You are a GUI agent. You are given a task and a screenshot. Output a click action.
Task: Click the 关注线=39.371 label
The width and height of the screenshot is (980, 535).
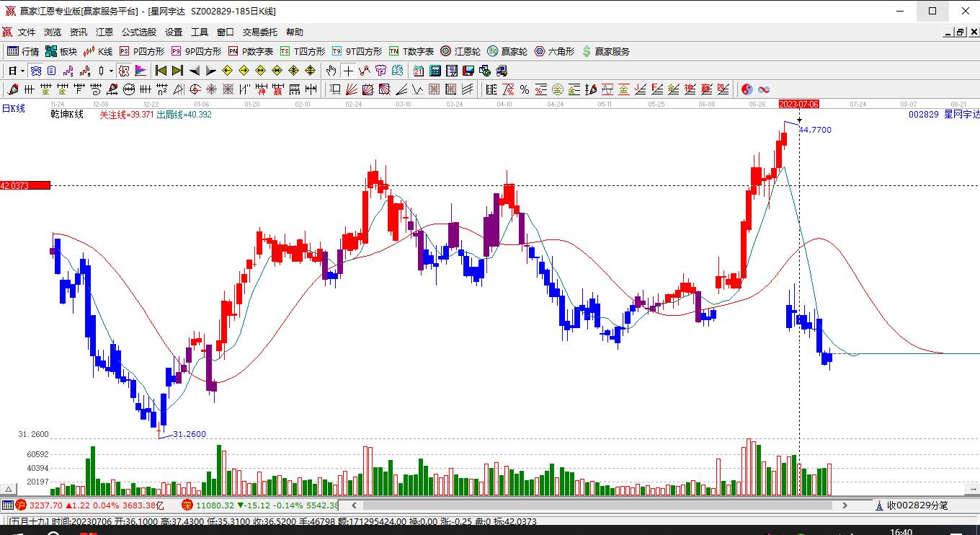click(x=127, y=115)
